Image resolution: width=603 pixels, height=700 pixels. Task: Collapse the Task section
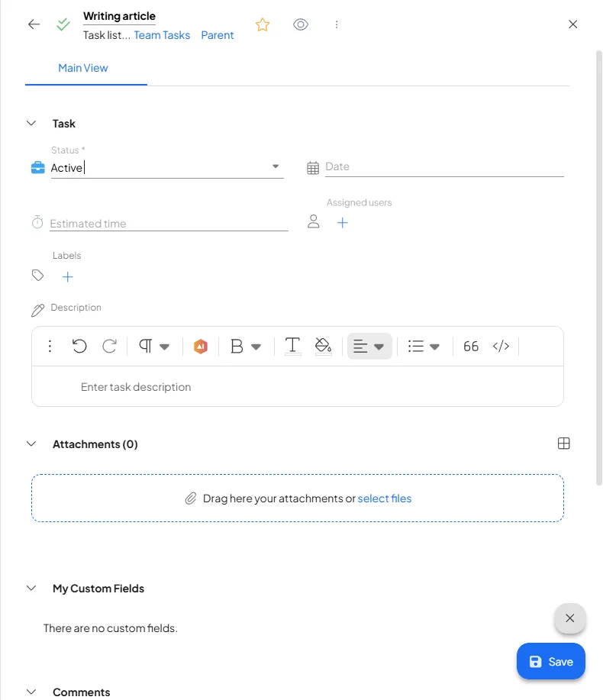(31, 123)
